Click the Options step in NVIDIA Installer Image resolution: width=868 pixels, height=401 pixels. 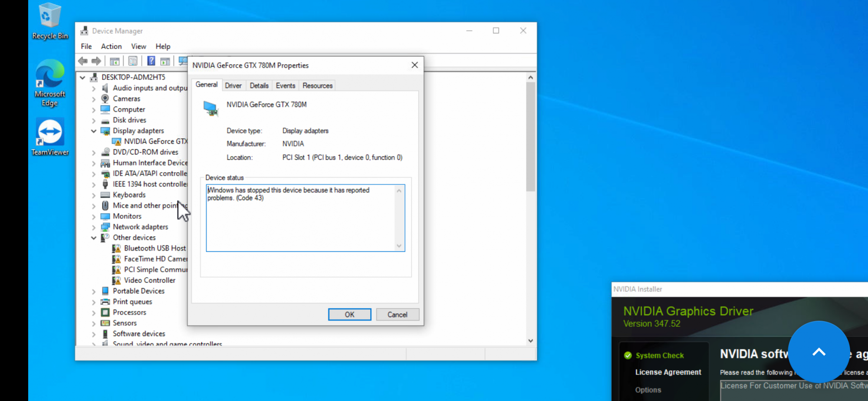click(x=648, y=390)
